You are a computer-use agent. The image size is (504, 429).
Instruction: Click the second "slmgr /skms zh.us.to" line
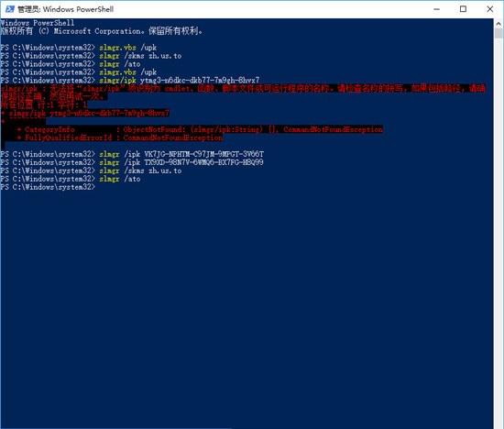coord(91,170)
